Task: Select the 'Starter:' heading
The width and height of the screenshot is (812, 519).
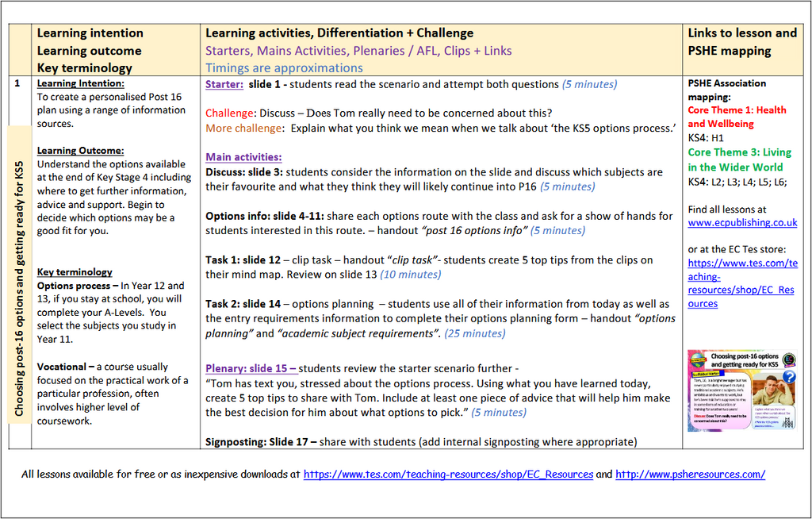Action: (224, 84)
